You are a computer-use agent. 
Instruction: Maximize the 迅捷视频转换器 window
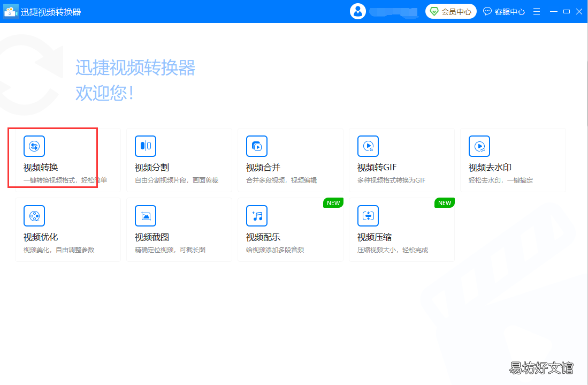[x=567, y=12]
